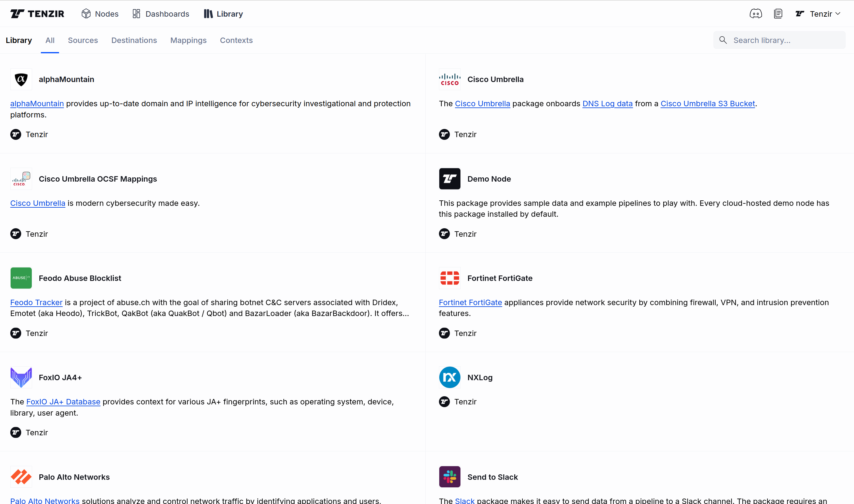854x504 pixels.
Task: Switch to the Mappings tab
Action: point(189,41)
